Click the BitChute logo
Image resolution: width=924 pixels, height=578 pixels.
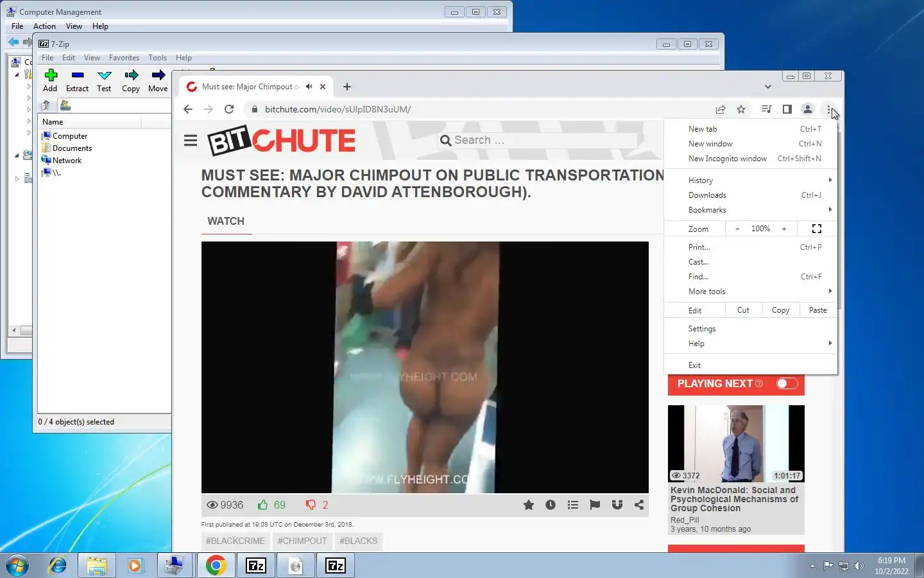pos(281,140)
